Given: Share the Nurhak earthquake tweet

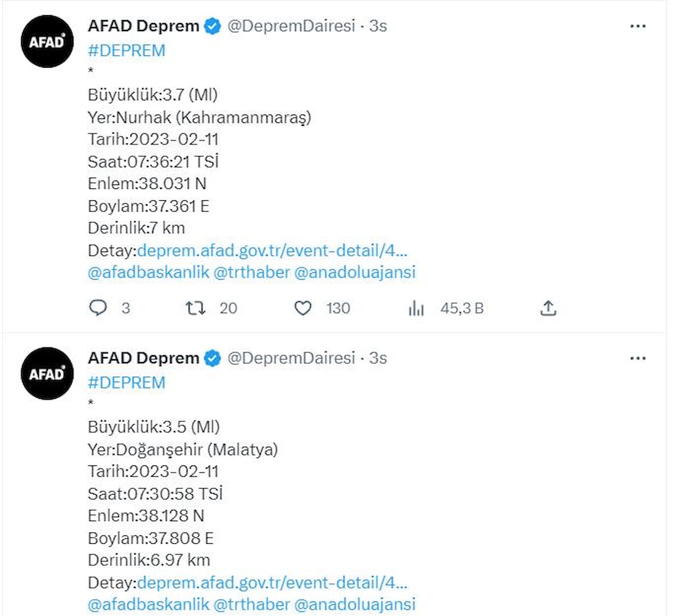Looking at the screenshot, I should click(548, 308).
